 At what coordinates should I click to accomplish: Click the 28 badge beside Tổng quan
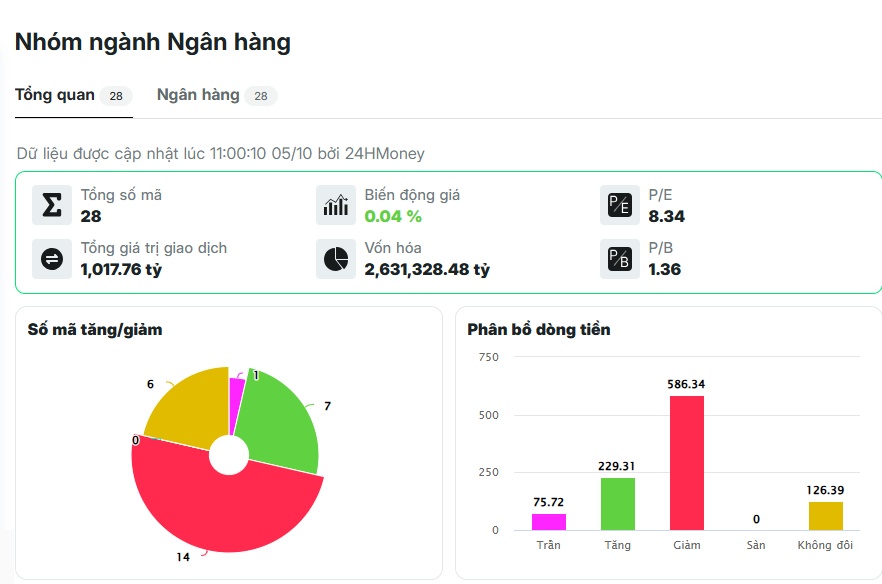[116, 96]
